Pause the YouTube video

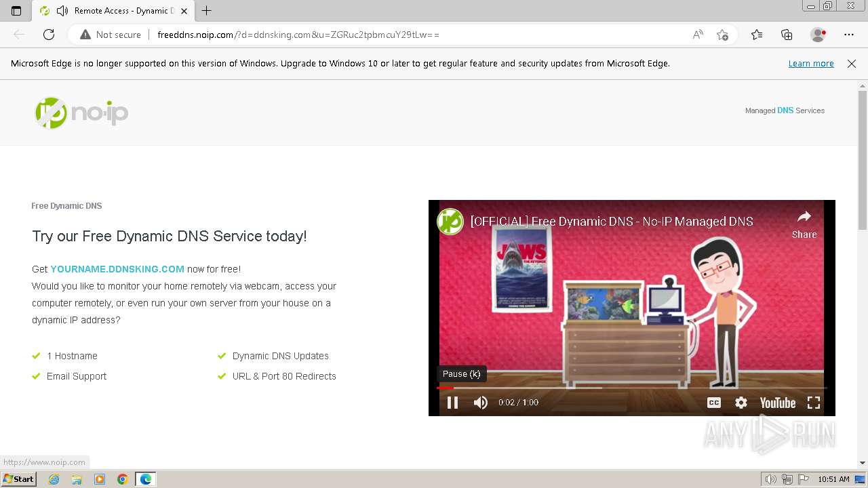click(x=452, y=403)
